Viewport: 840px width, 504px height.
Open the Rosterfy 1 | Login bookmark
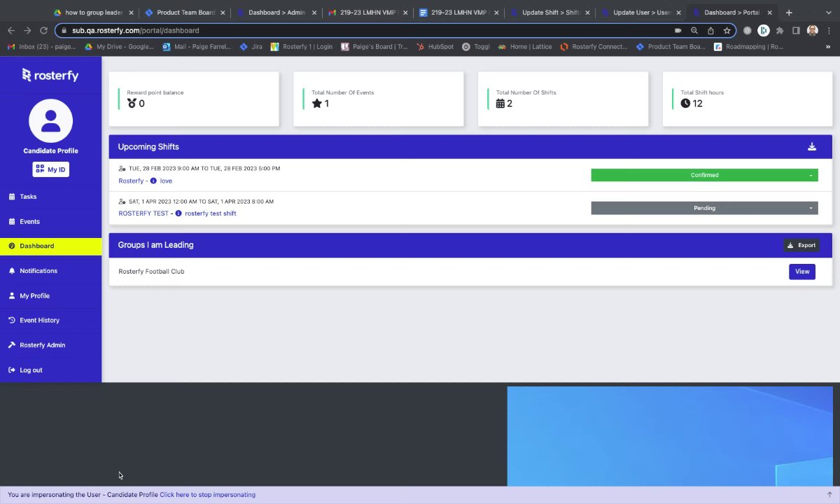[302, 47]
